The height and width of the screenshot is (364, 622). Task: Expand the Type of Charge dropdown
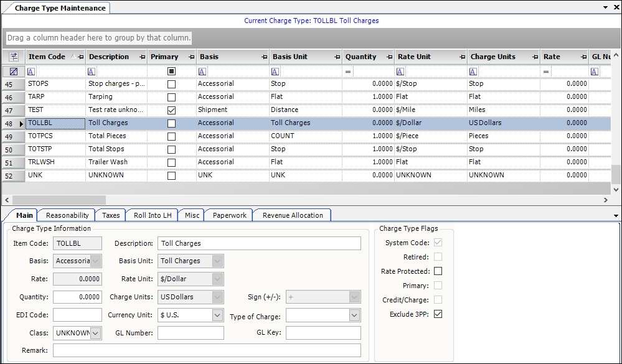354,315
